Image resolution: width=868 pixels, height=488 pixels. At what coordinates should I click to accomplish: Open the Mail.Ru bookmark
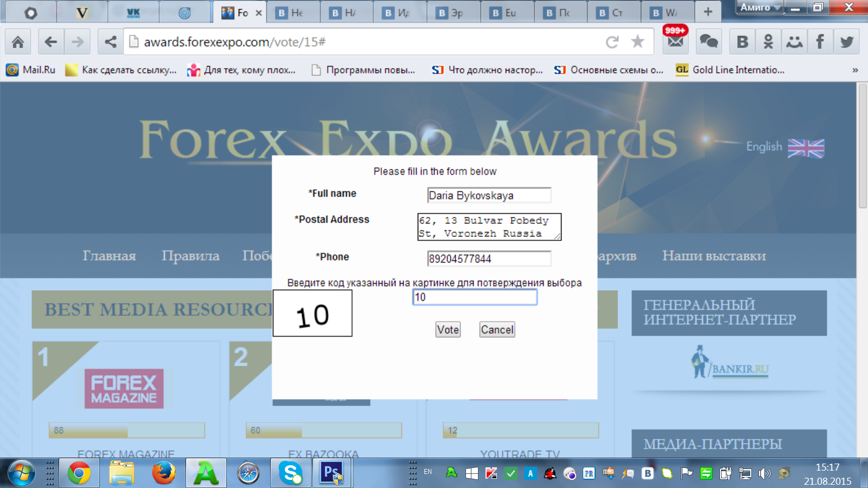[31, 70]
